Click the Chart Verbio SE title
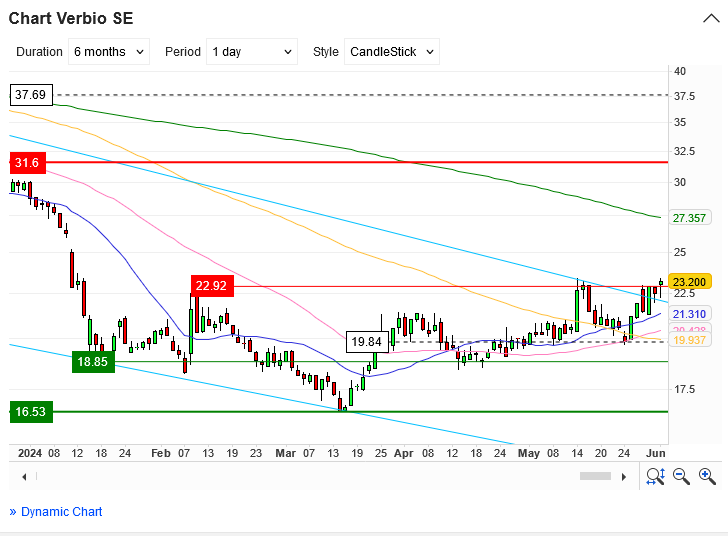This screenshot has width=728, height=536. [71, 19]
